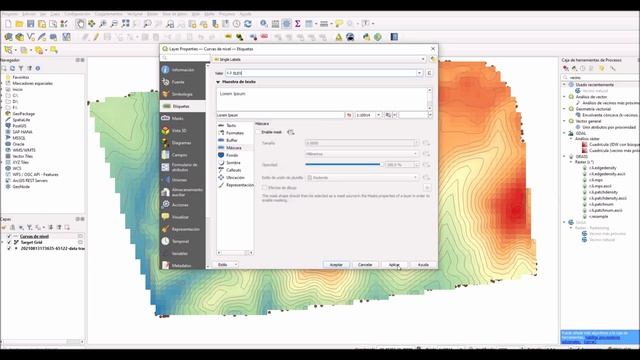
Task: Click the Open Data Source Manager icon
Action: [8, 37]
